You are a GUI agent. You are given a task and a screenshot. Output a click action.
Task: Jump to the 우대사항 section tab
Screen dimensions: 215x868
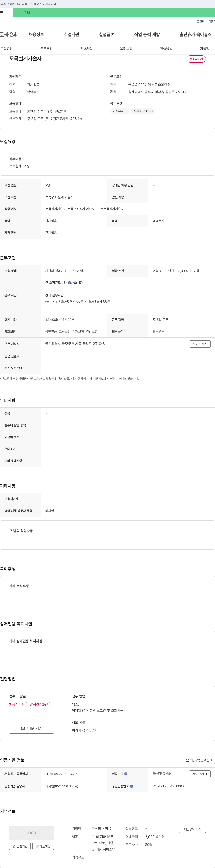(x=86, y=49)
